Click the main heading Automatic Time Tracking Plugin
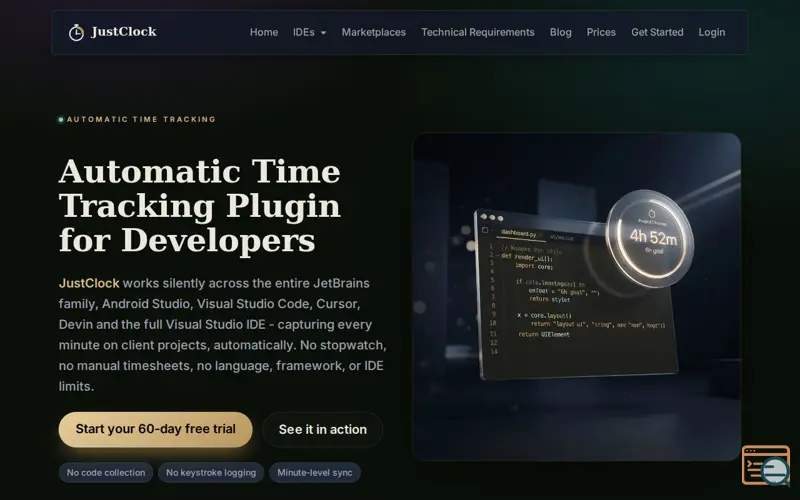Screen dimensions: 800x500 (199, 206)
